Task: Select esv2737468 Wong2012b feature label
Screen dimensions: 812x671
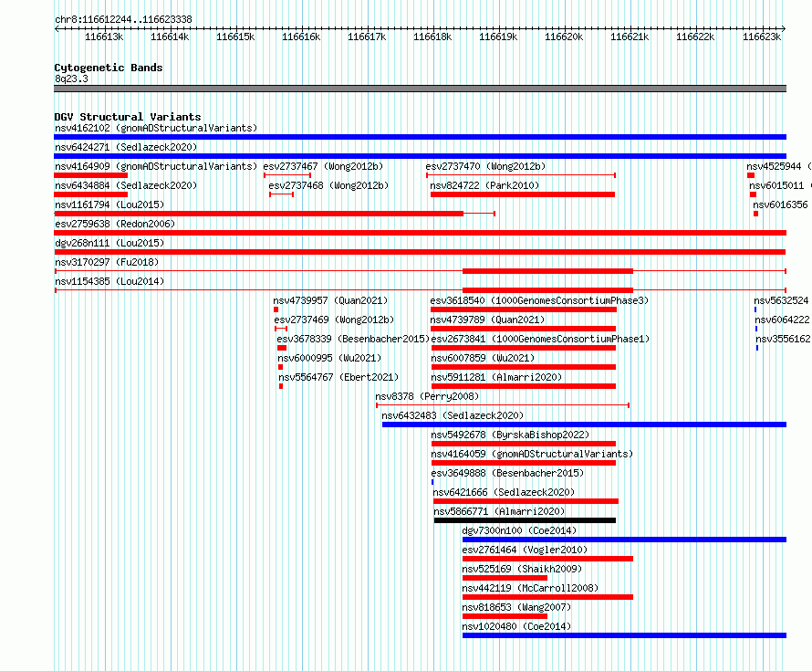Action: tap(328, 185)
